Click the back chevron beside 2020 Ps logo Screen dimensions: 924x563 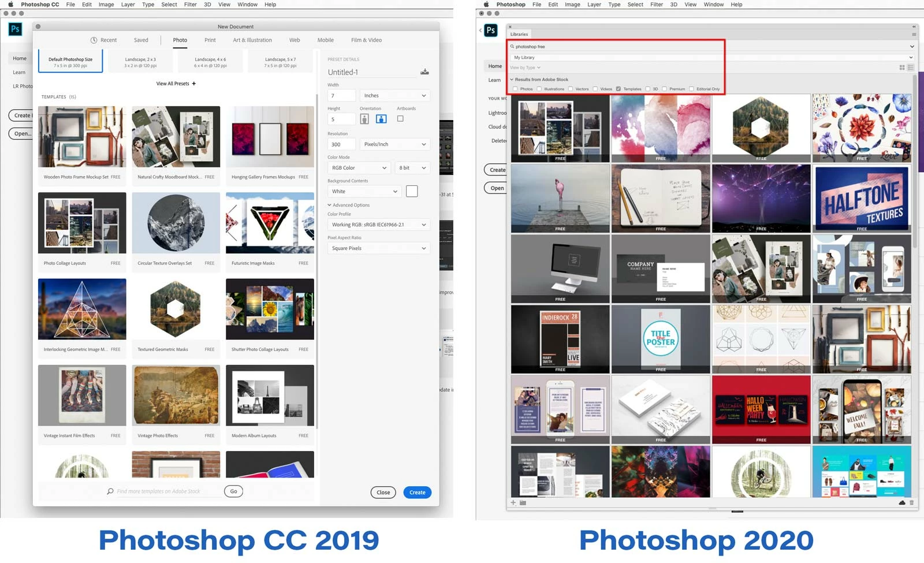coord(480,31)
